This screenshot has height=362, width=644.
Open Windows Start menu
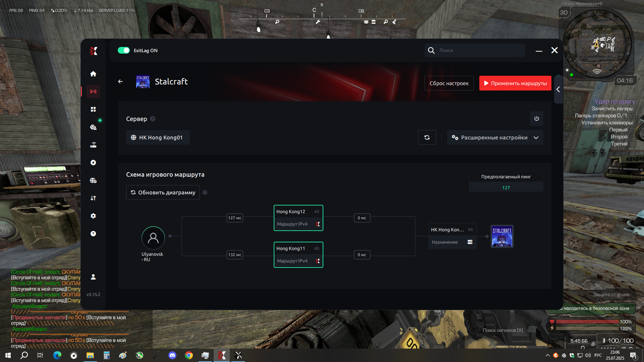8,355
